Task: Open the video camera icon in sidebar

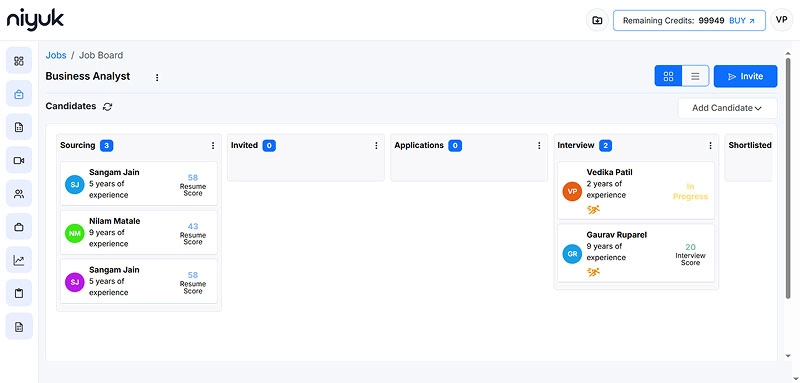Action: [19, 161]
